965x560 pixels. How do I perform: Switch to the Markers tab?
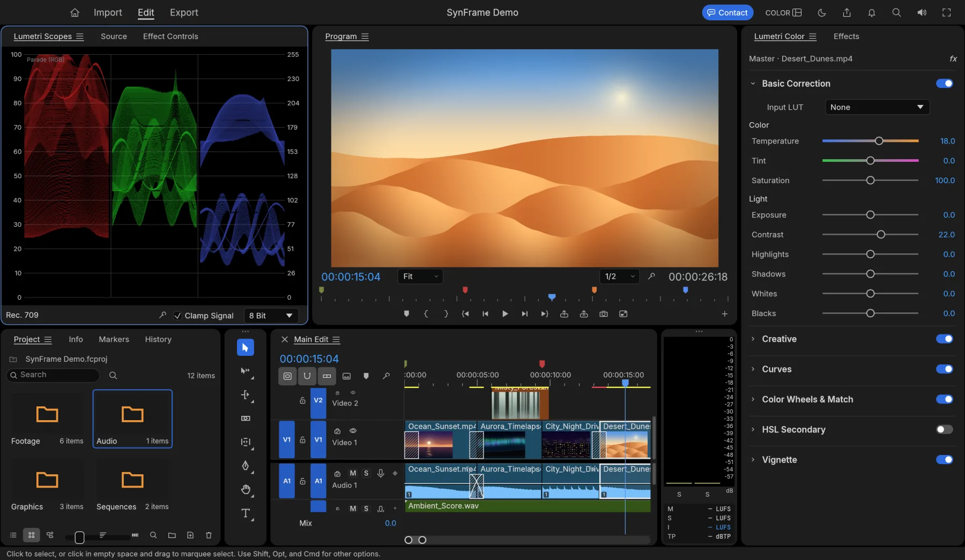[114, 339]
